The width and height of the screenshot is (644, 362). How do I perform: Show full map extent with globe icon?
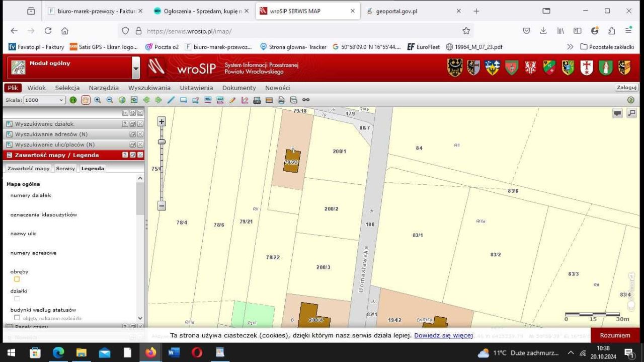[x=122, y=100]
